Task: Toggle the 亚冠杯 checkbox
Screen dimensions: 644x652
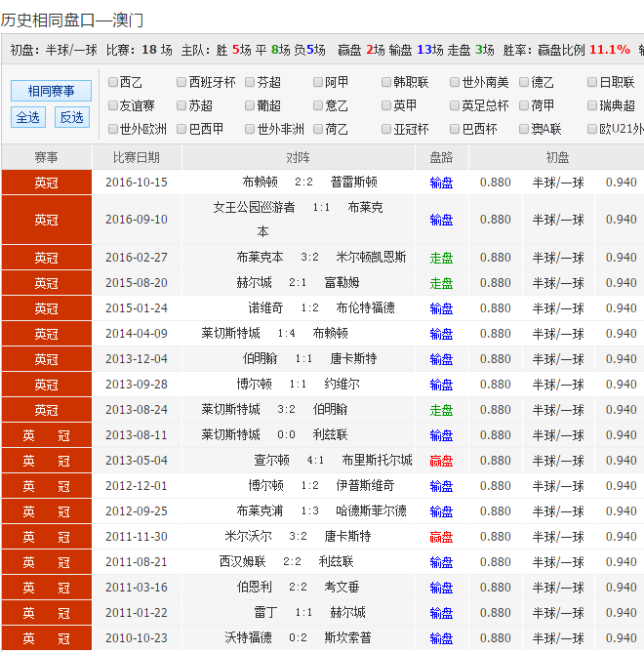Action: pyautogui.click(x=387, y=129)
